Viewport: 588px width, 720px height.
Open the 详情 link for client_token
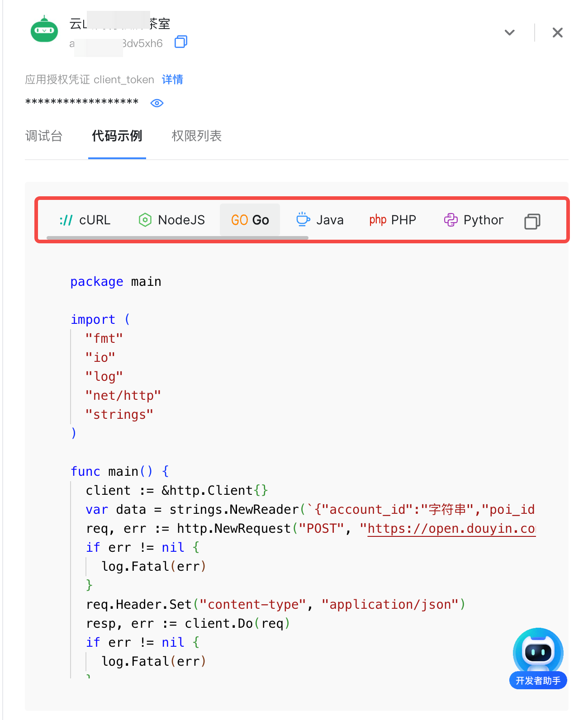click(x=172, y=80)
